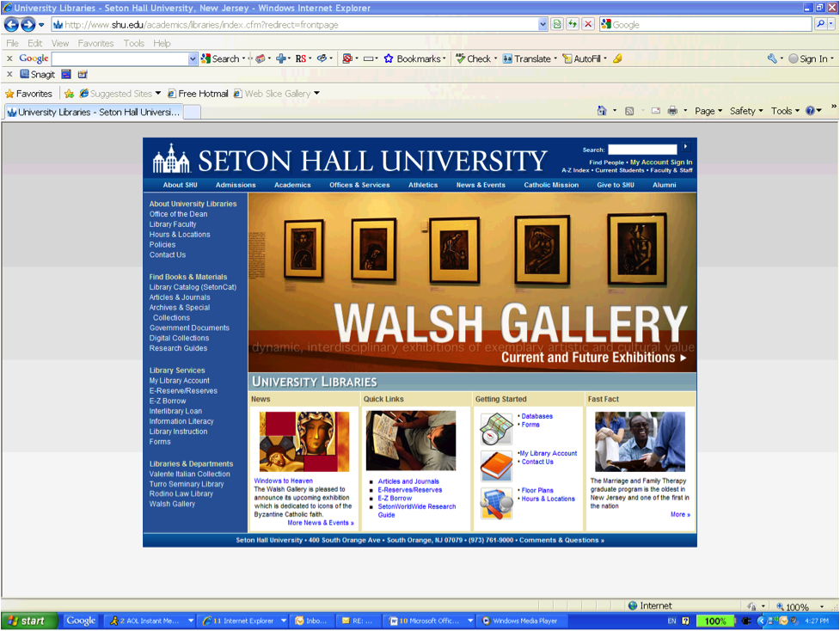
Task: Open Google toolbar Bookmarks star
Action: 413,59
